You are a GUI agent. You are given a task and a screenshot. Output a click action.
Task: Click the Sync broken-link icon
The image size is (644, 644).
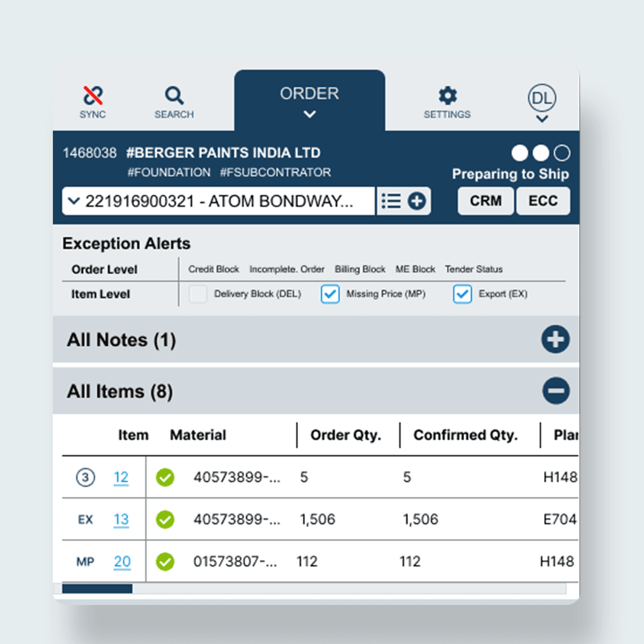[93, 96]
